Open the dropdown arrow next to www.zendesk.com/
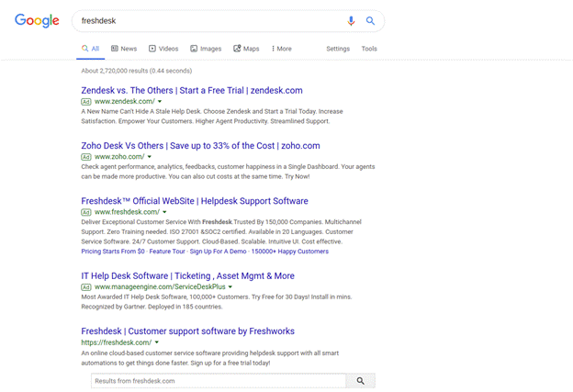The height and width of the screenshot is (392, 573). [160, 102]
